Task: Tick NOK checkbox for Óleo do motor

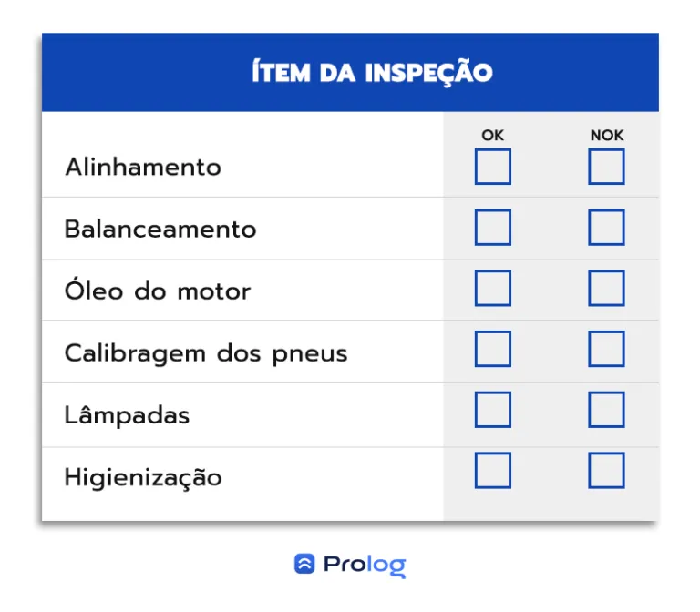Action: 606,288
